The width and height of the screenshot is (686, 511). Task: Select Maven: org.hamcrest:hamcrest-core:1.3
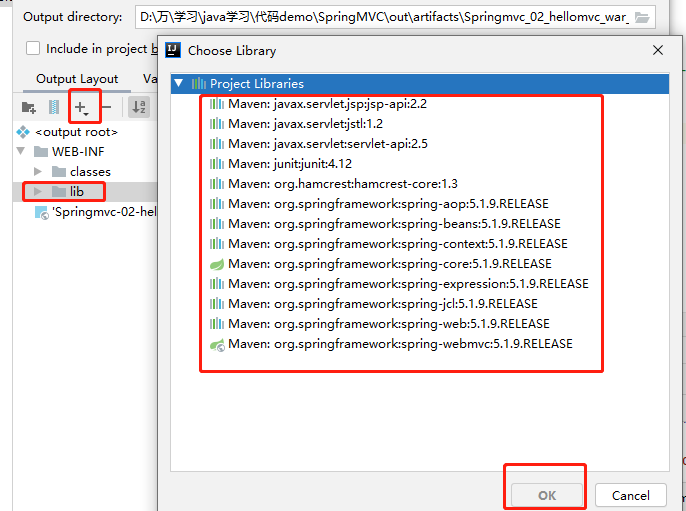(343, 184)
